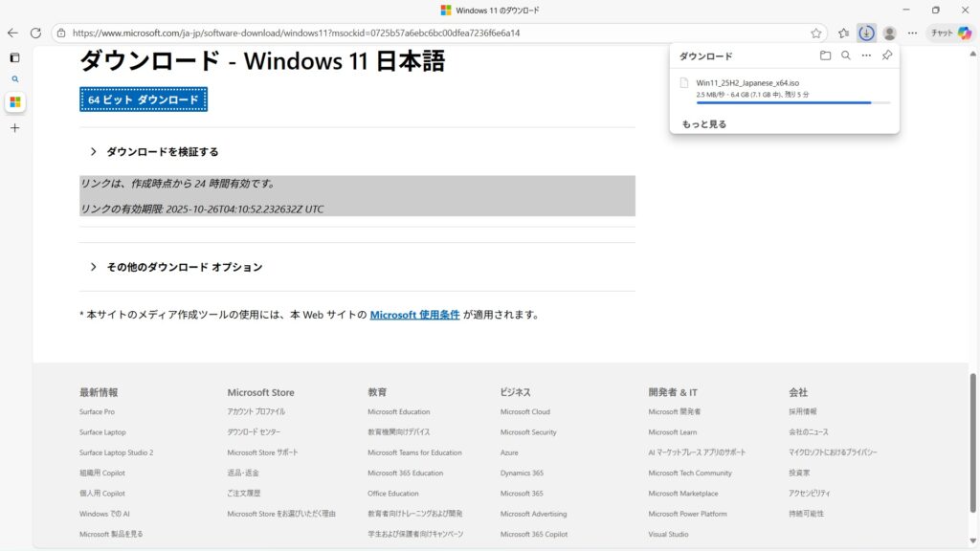
Task: Click the search downloads magnifier icon
Action: (x=846, y=56)
